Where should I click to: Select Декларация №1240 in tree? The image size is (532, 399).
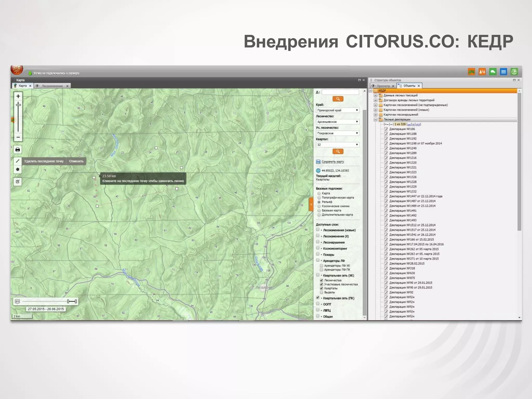[x=403, y=148]
